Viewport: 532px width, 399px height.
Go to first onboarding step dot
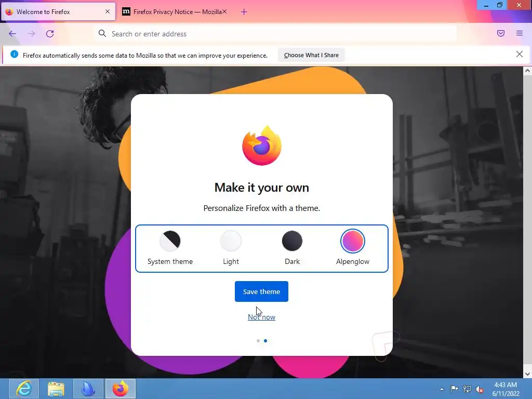(258, 341)
